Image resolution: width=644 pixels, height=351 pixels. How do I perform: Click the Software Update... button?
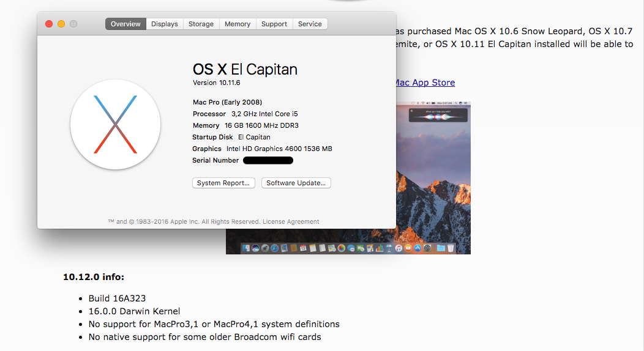click(296, 183)
